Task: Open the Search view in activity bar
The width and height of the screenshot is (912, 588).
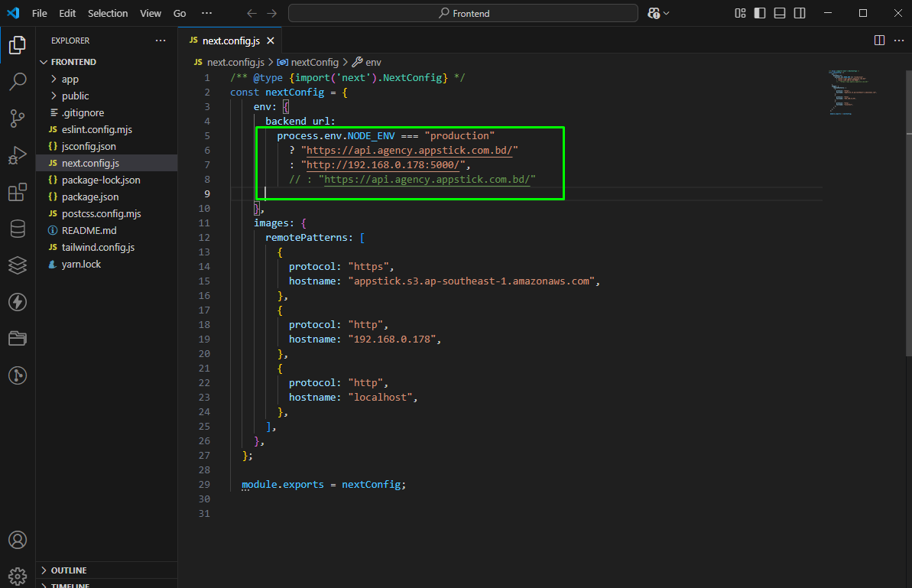Action: pos(18,81)
